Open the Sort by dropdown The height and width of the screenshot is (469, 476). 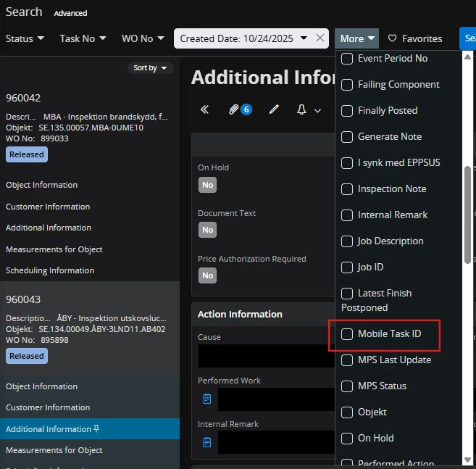tap(150, 68)
